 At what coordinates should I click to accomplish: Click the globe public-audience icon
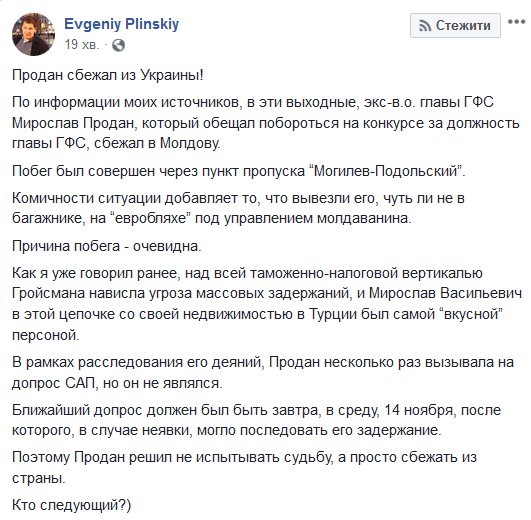[x=118, y=45]
